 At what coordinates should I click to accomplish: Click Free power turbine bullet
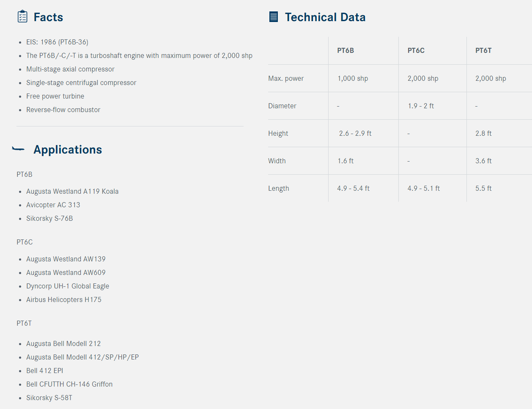click(x=55, y=96)
